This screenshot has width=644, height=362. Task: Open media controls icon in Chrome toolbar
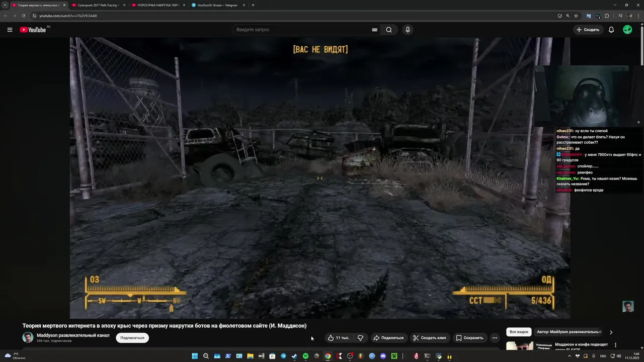coord(620,16)
